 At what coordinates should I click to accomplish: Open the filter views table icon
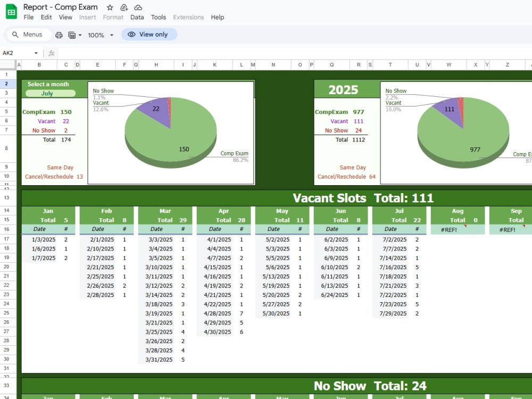pos(72,35)
